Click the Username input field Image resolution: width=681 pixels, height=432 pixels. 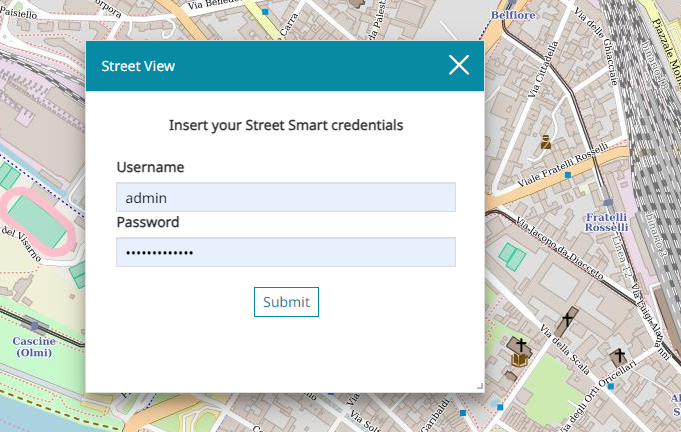click(x=285, y=197)
